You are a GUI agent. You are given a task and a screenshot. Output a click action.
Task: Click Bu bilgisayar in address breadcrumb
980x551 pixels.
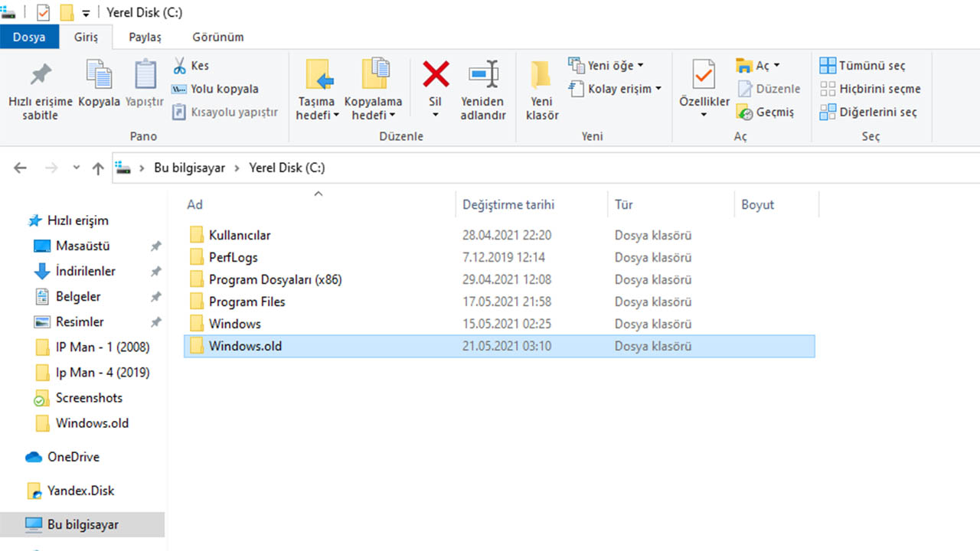[x=189, y=168]
